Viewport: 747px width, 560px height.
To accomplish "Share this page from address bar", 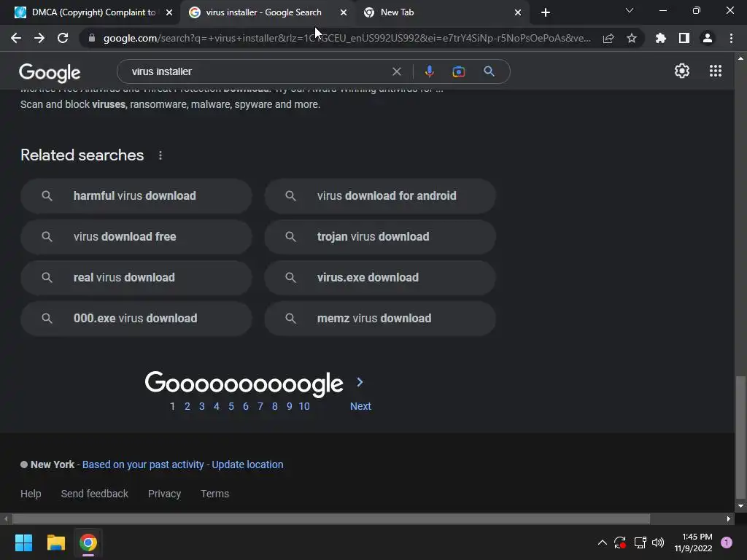I will point(608,38).
